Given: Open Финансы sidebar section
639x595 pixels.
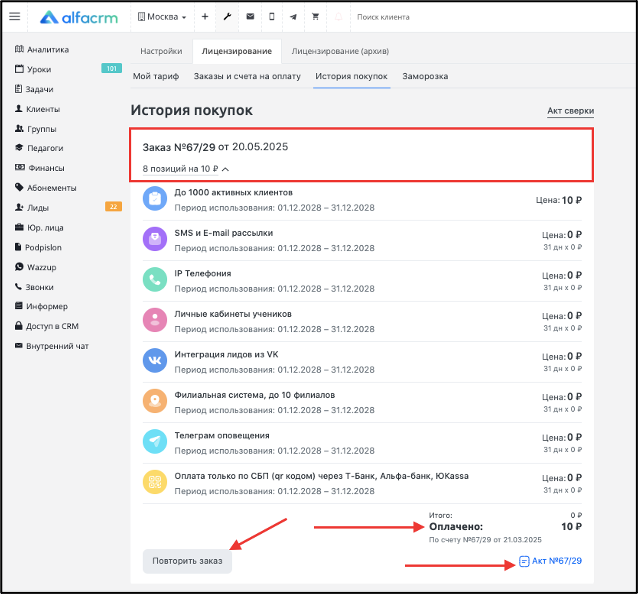Looking at the screenshot, I should (40, 168).
